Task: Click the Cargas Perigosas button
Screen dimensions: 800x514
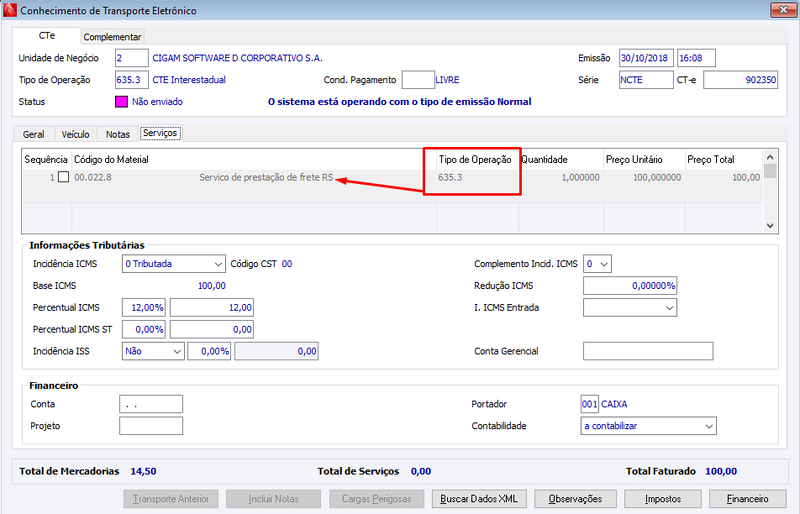Action: (x=377, y=499)
